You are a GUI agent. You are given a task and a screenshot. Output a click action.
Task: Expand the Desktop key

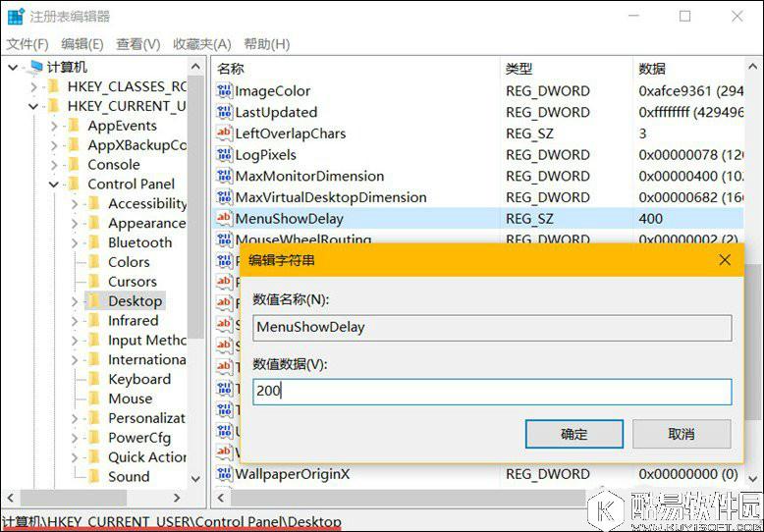pyautogui.click(x=75, y=301)
